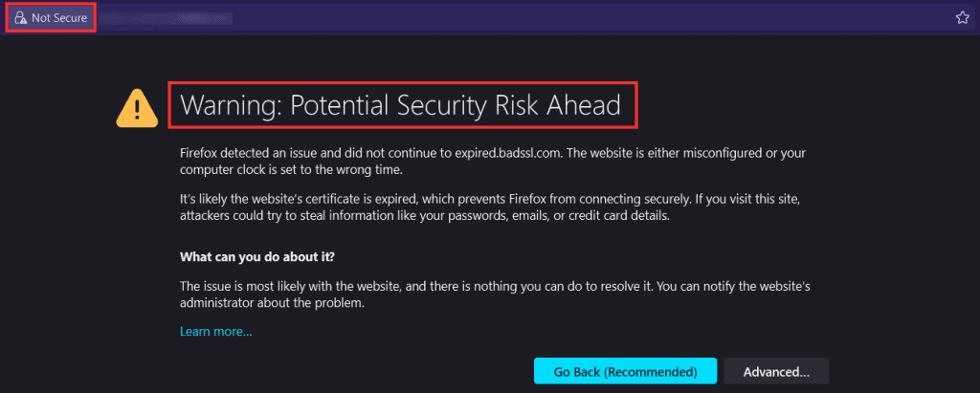Open the 'Learn more…' link
Viewport: 980px width, 393px height.
pyautogui.click(x=215, y=332)
